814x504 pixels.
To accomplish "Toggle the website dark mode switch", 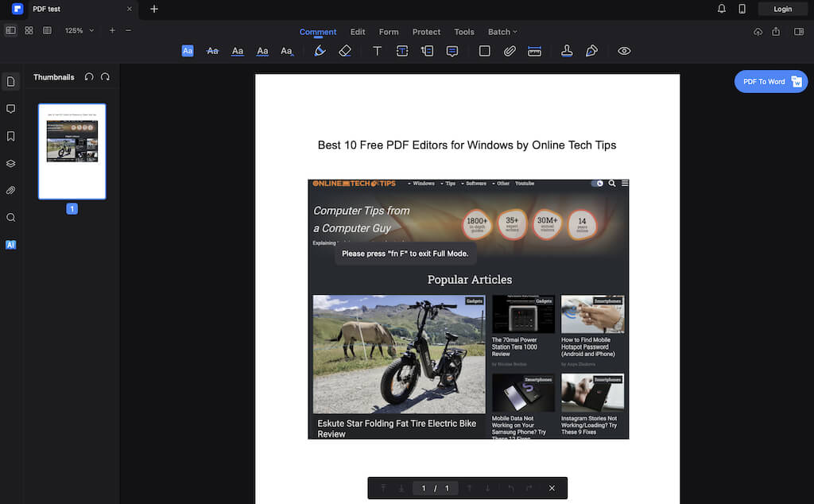I will click(597, 184).
